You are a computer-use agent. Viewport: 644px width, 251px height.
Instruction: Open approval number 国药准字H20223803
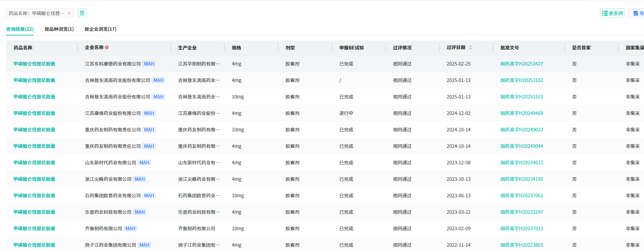point(522,245)
